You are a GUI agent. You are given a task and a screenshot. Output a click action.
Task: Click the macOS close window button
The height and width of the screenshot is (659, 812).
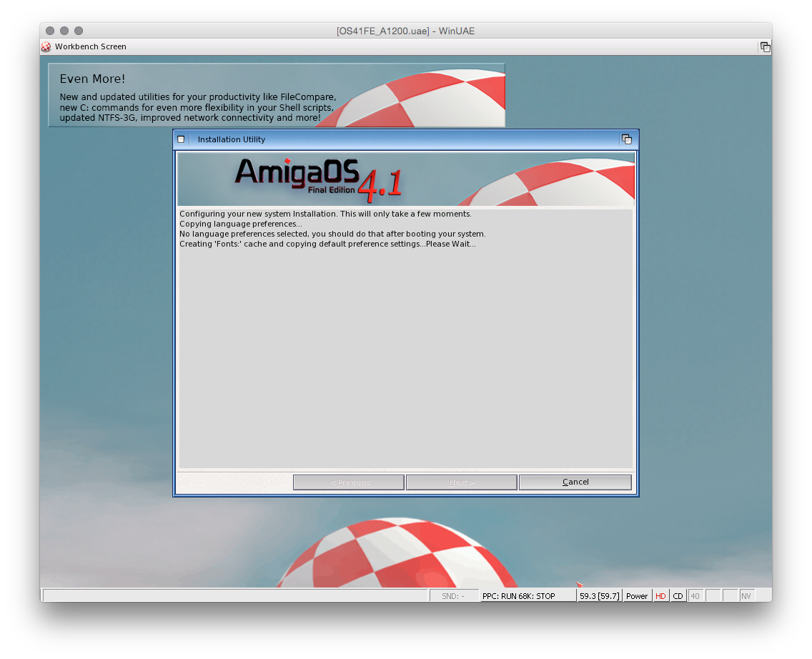50,31
